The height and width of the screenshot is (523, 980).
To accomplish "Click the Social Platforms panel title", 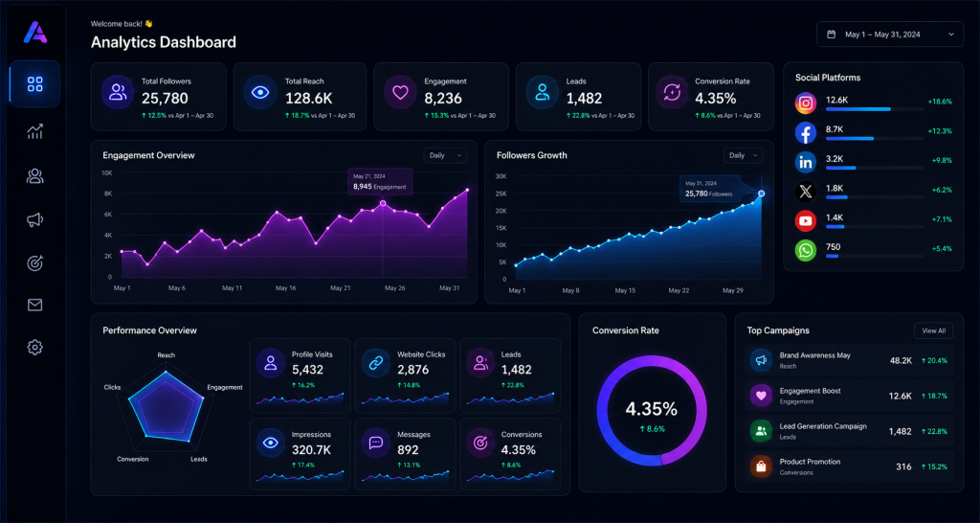I will pos(828,78).
